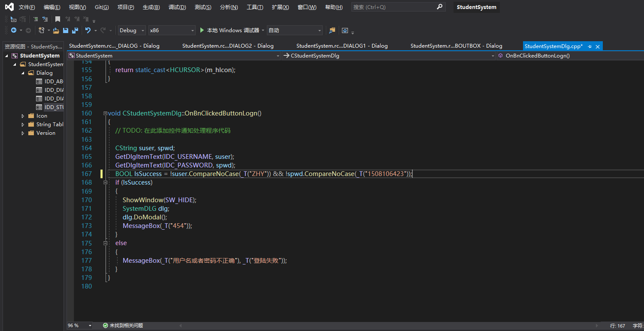Click the search magnifier icon

pos(439,7)
